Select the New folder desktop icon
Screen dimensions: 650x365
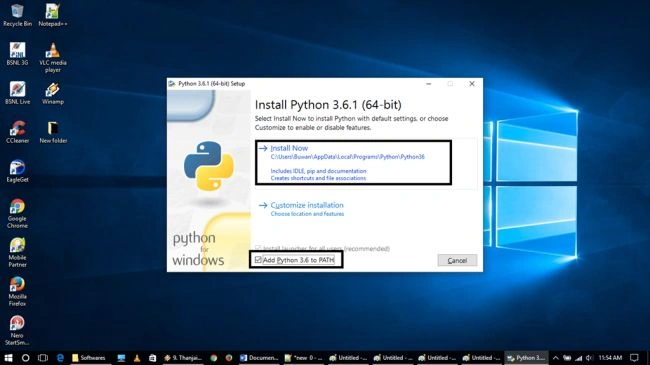53,132
